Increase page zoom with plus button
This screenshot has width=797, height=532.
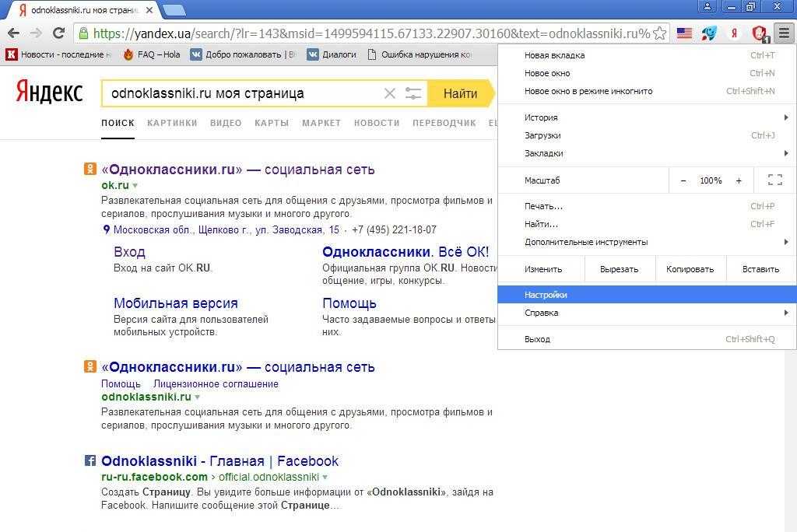pos(739,180)
